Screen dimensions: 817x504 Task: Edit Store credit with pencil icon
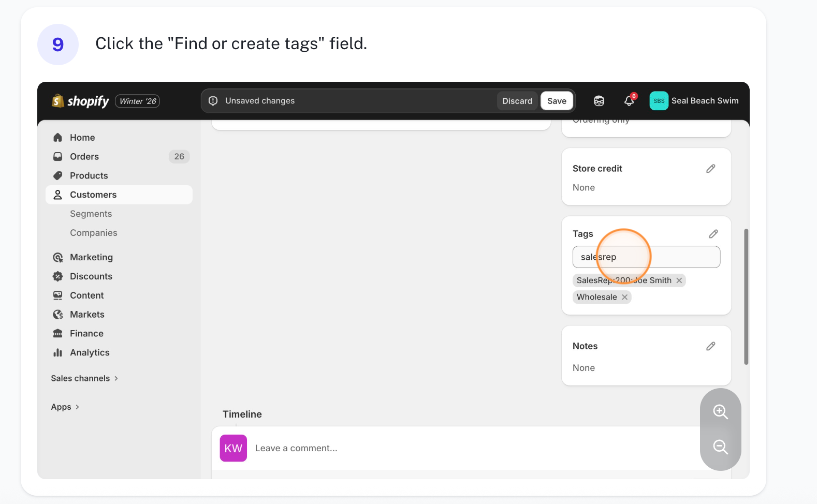[711, 169]
